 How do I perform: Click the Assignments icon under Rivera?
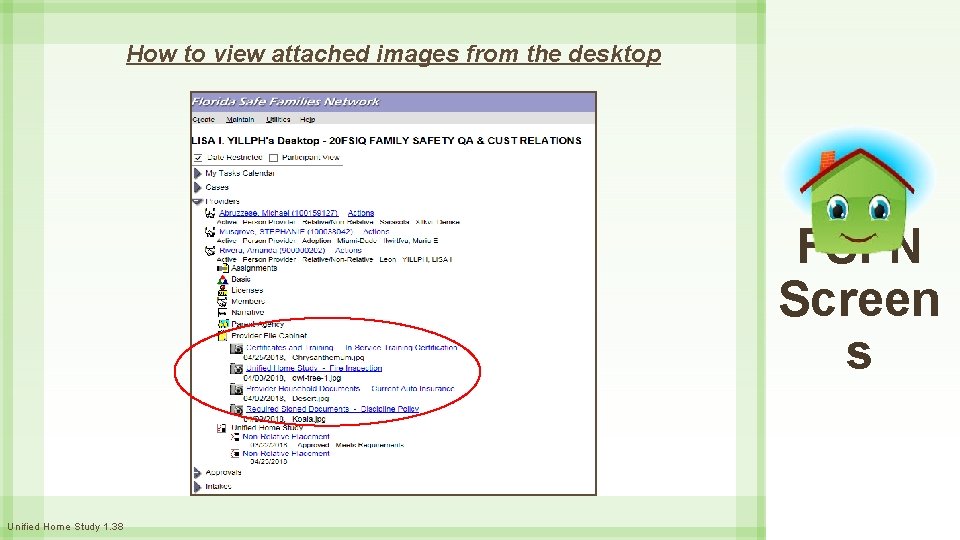[x=222, y=268]
